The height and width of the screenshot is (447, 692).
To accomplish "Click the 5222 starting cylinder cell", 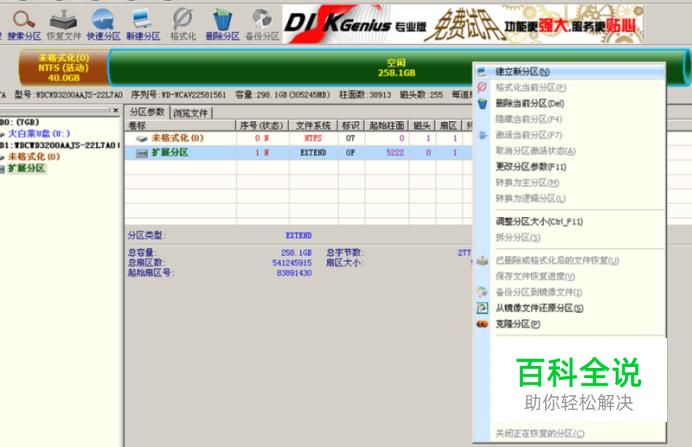I will click(x=395, y=153).
